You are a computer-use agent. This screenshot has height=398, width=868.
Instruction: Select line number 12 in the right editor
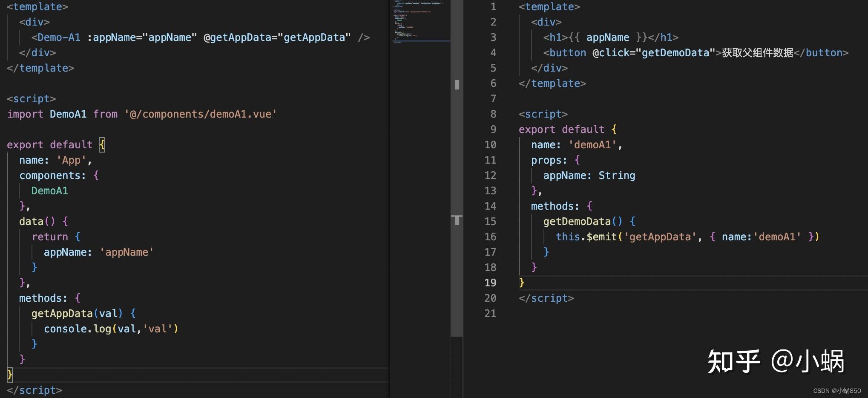coord(490,176)
